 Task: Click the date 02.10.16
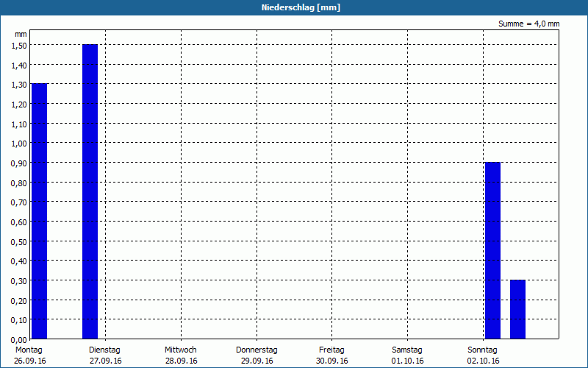pyautogui.click(x=483, y=361)
